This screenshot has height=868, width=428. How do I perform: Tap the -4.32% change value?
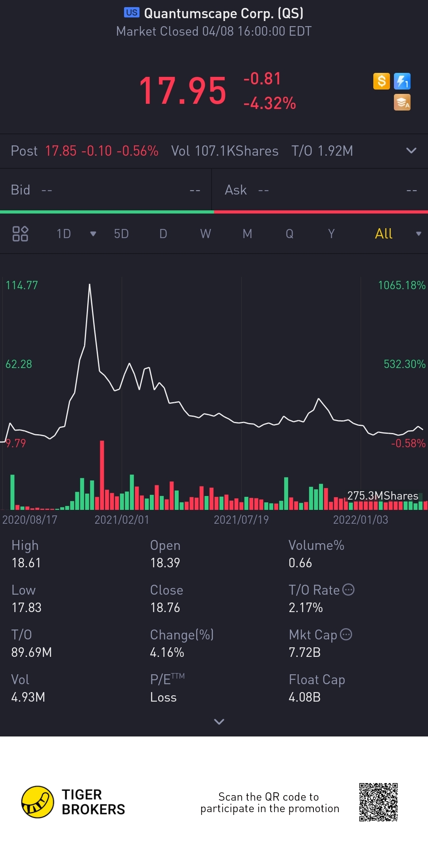[269, 103]
